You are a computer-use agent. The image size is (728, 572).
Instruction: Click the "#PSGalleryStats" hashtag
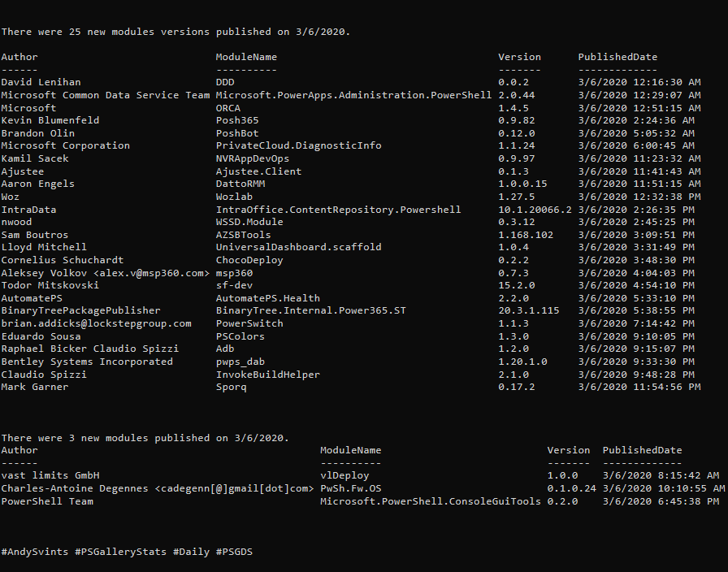coord(121,552)
